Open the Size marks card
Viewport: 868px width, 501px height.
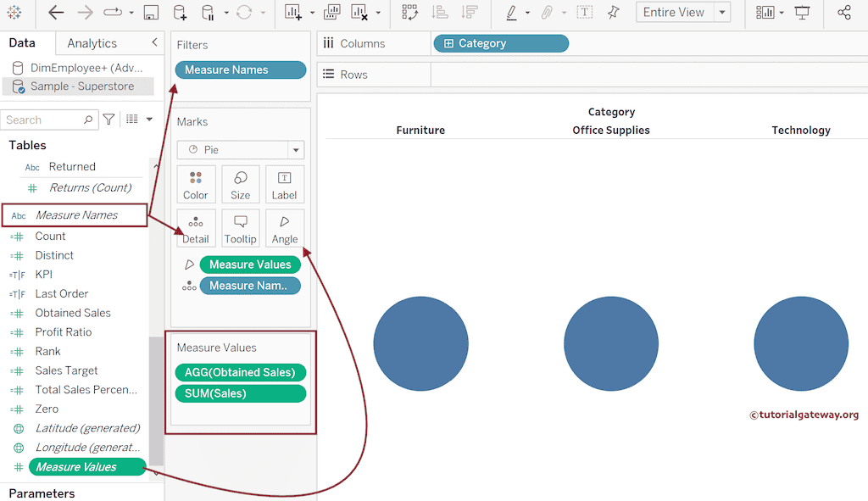tap(240, 185)
